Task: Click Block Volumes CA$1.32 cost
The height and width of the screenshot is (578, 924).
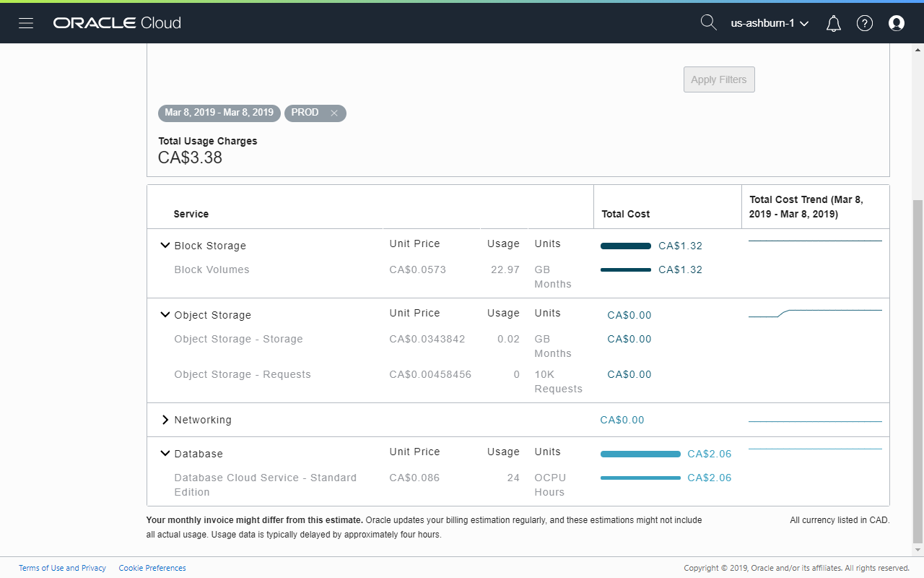Action: [x=680, y=269]
